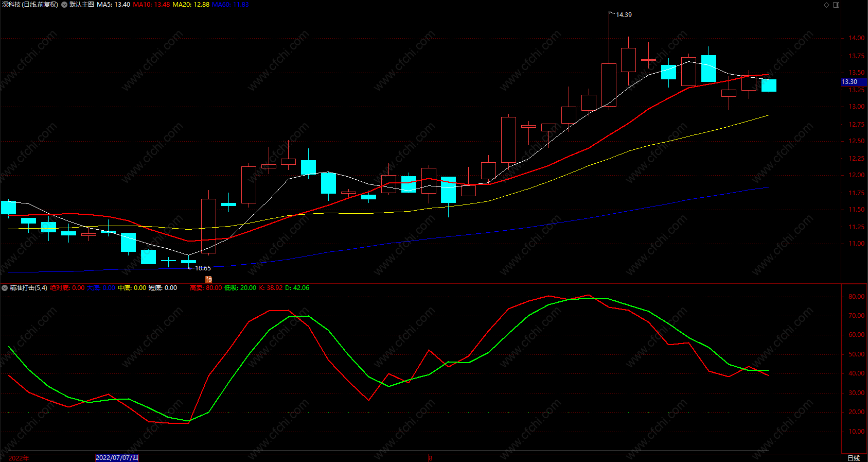
Task: Click the 2022年 label on the time axis
Action: (x=19, y=458)
